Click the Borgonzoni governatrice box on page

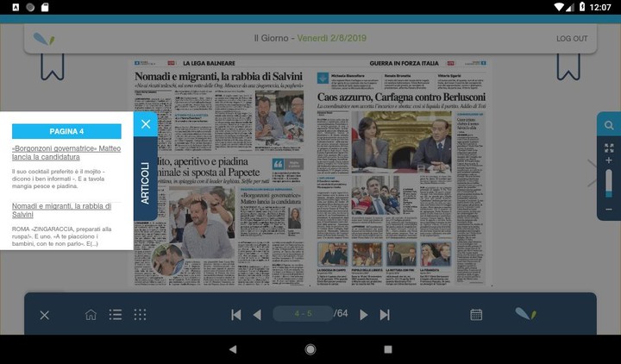click(x=272, y=212)
